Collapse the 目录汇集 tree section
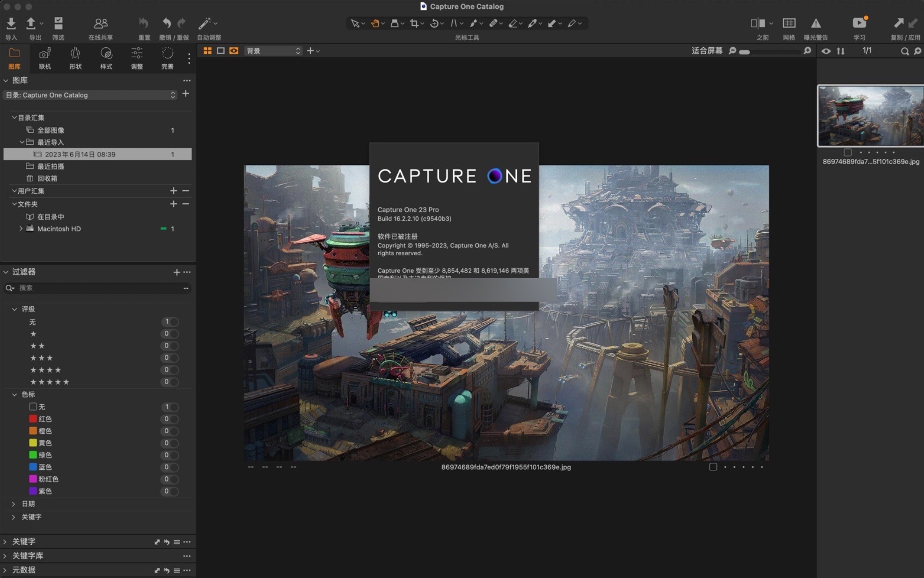Screen dimensions: 924x578 coord(14,118)
